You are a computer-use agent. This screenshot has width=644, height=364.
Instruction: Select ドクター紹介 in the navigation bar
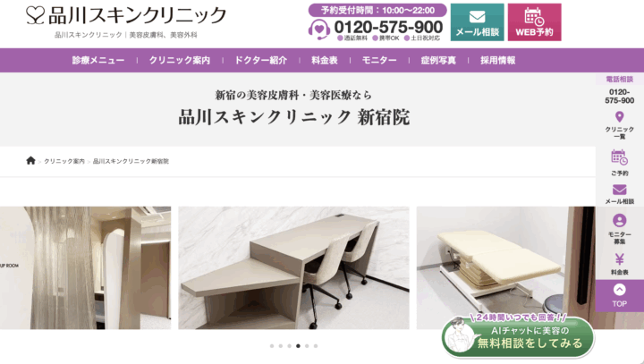tap(260, 61)
